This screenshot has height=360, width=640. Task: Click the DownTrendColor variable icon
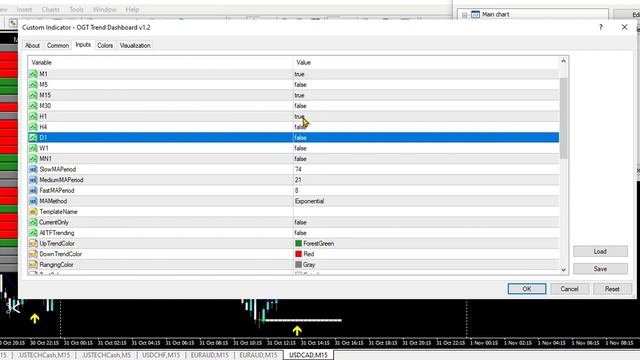click(x=33, y=254)
